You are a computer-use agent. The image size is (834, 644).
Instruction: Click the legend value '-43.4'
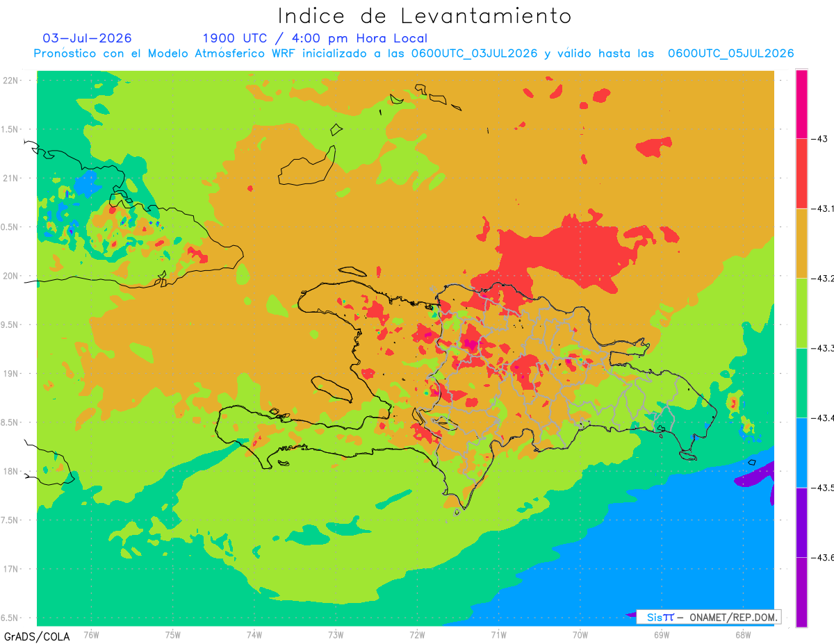pyautogui.click(x=824, y=418)
